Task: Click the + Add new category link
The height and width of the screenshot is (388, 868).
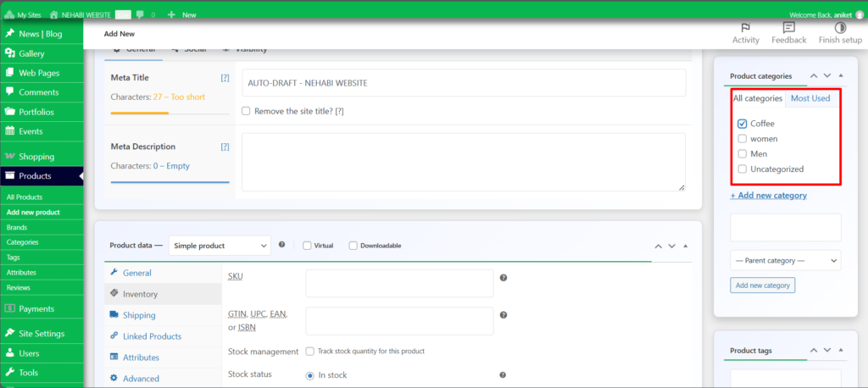Action: pos(768,196)
